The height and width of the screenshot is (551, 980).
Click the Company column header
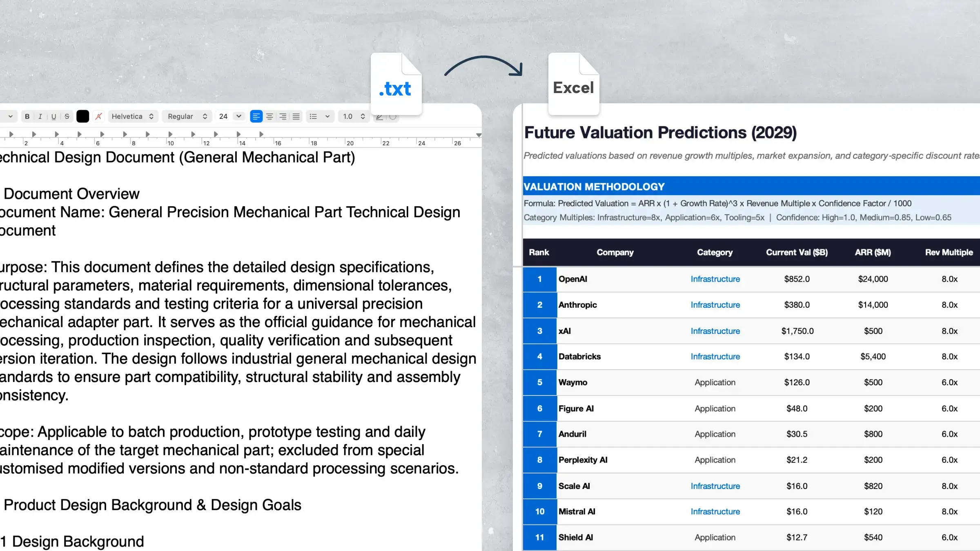(615, 252)
